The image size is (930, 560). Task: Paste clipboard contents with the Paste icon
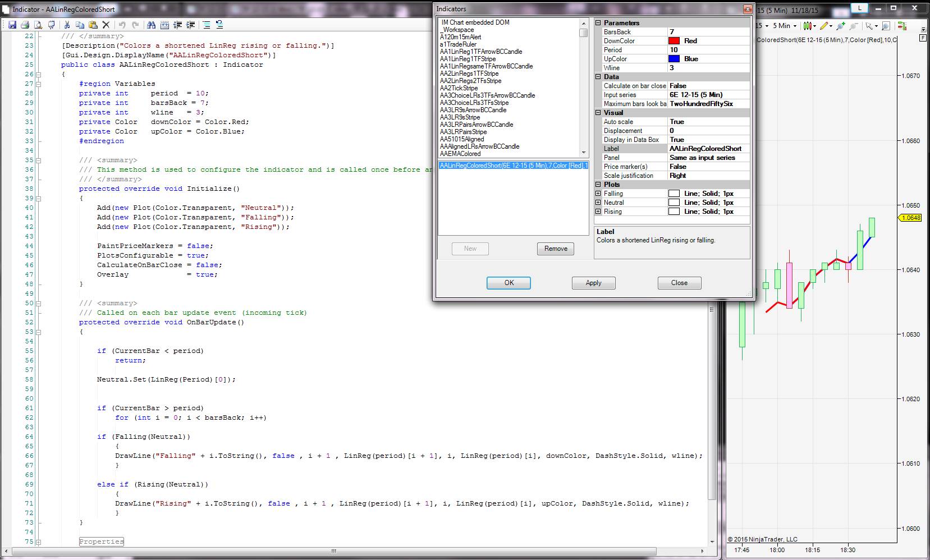pos(93,25)
